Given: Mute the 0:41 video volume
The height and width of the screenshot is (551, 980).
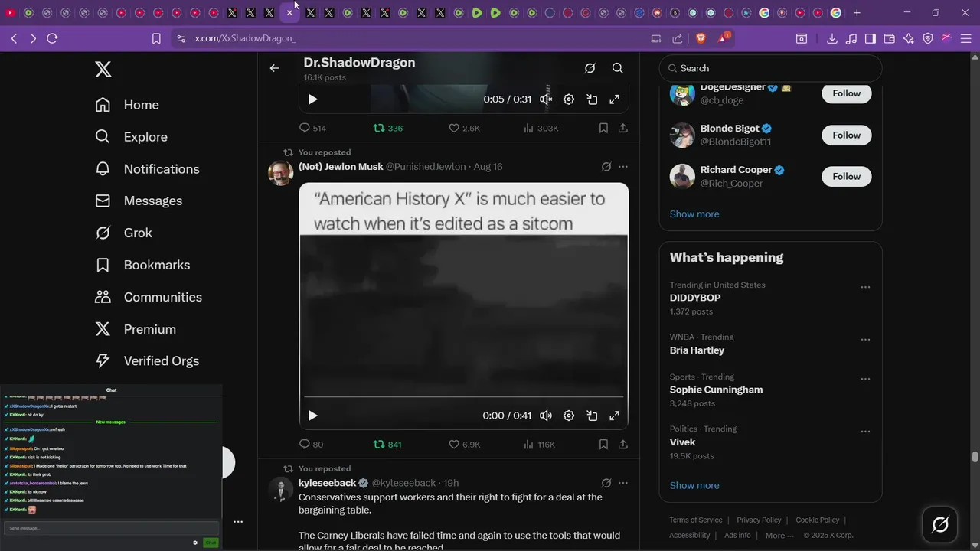Looking at the screenshot, I should point(546,416).
